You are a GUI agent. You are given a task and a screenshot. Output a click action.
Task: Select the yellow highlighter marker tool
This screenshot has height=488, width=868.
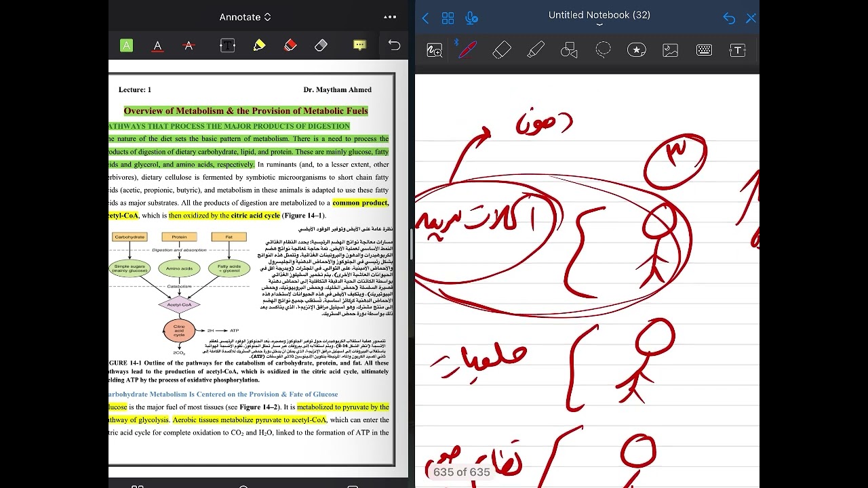[x=259, y=45]
